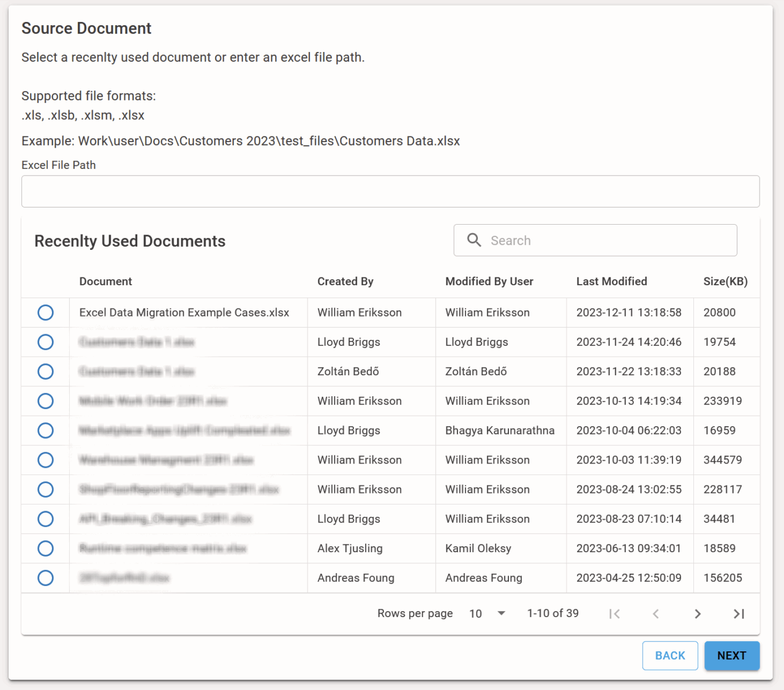Select Excel Data Migration Example Cases.xlsx radio
The image size is (784, 690).
click(45, 313)
